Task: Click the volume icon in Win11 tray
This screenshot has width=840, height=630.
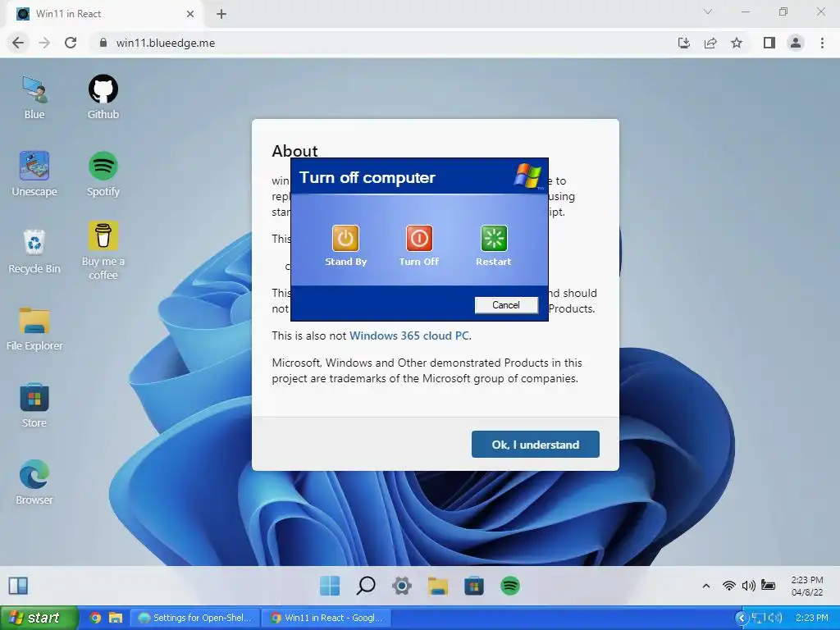Action: click(748, 586)
